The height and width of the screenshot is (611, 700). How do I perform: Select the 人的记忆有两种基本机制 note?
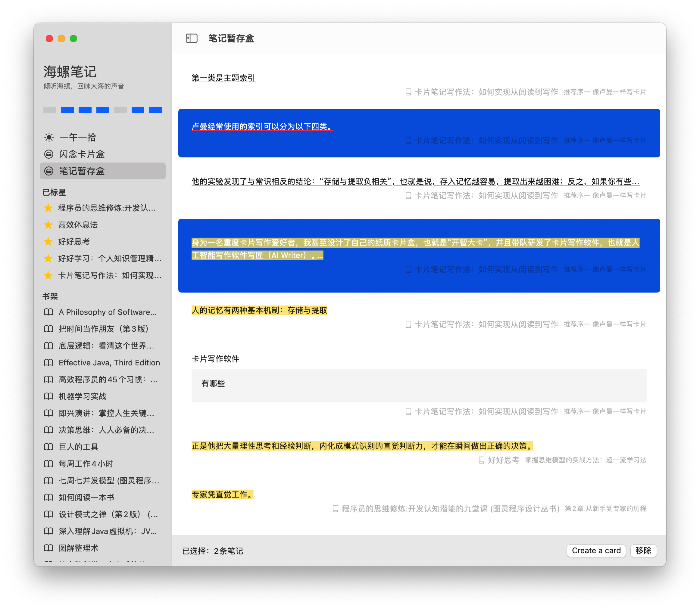259,310
